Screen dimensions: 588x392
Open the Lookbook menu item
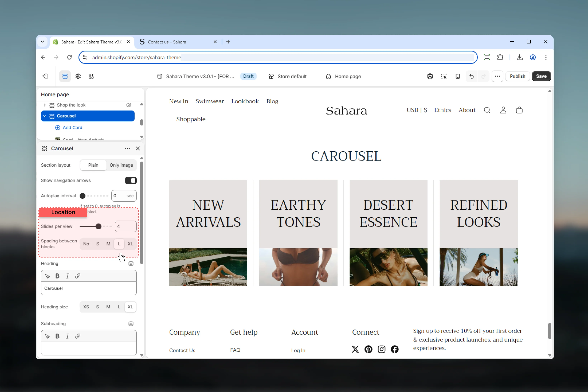pyautogui.click(x=245, y=101)
